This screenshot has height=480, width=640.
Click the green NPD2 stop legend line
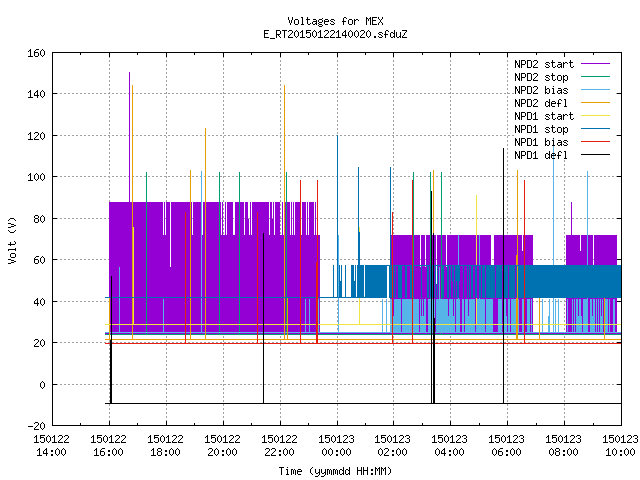coord(595,77)
